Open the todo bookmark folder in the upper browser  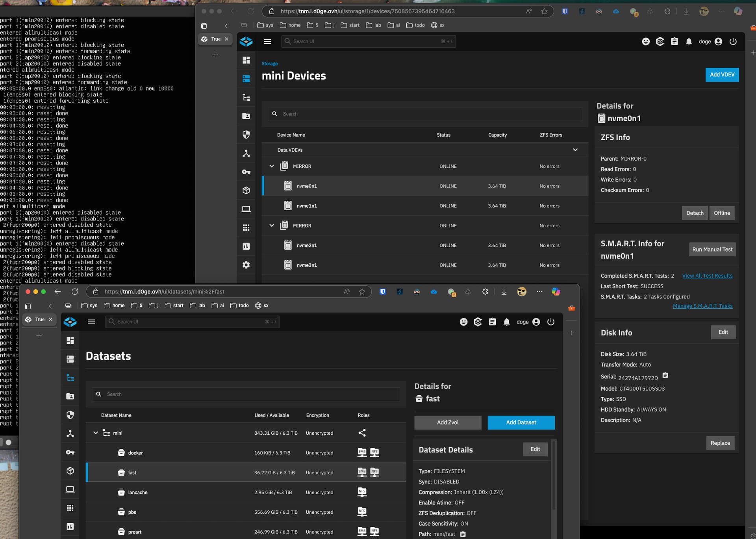pos(415,25)
